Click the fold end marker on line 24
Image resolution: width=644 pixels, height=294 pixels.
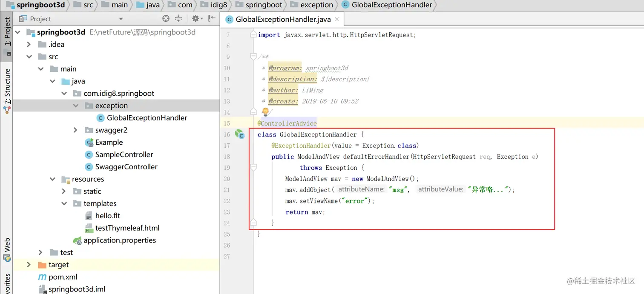253,223
